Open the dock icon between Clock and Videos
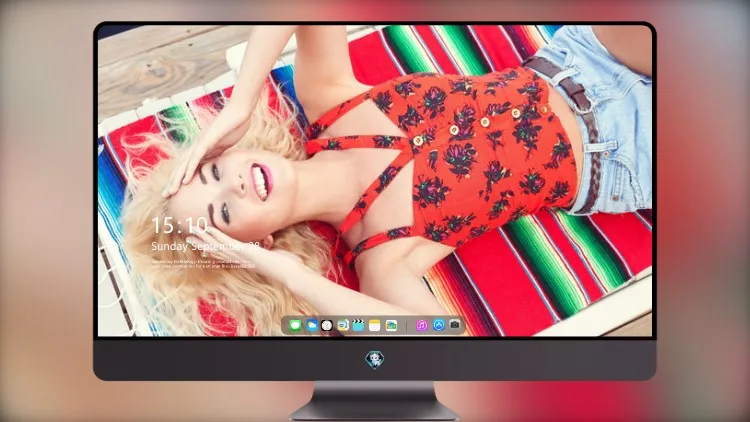This screenshot has width=750, height=422. pos(342,326)
